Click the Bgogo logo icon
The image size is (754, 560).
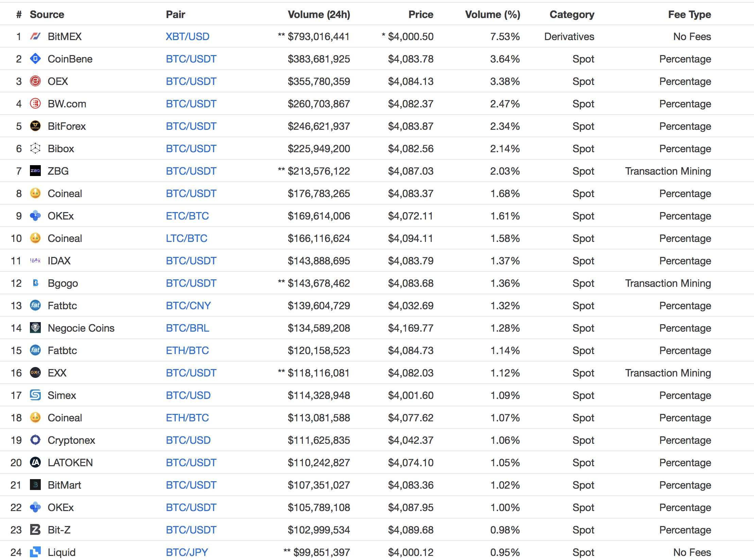35,283
